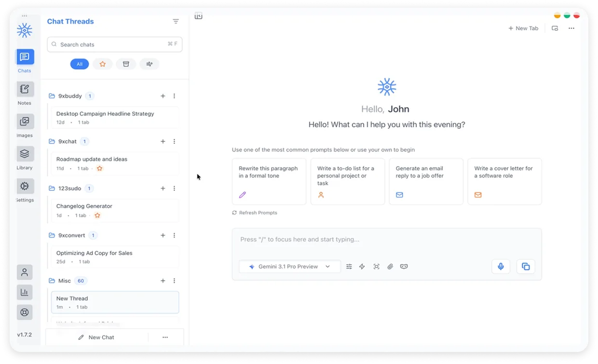Click the microphone icon in the prompt bar
Image resolution: width=598 pixels, height=364 pixels.
501,266
